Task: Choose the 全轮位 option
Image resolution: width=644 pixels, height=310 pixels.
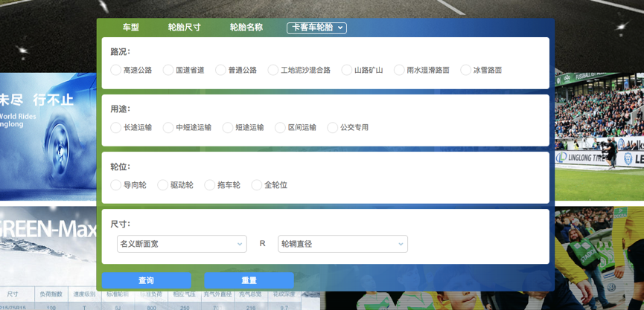Action: pos(257,185)
